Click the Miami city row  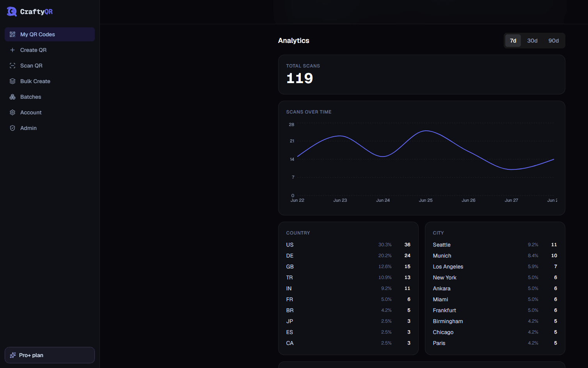coord(495,299)
